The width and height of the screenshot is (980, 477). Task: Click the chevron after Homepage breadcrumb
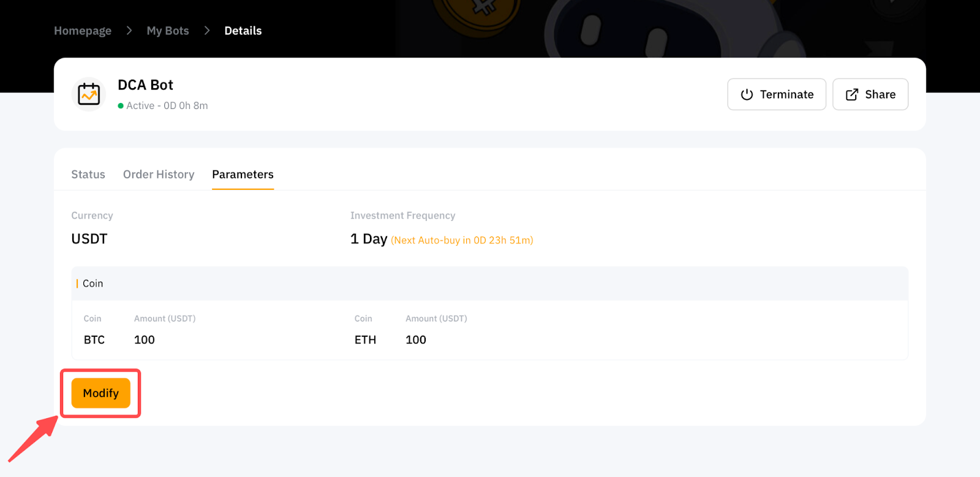click(x=129, y=31)
